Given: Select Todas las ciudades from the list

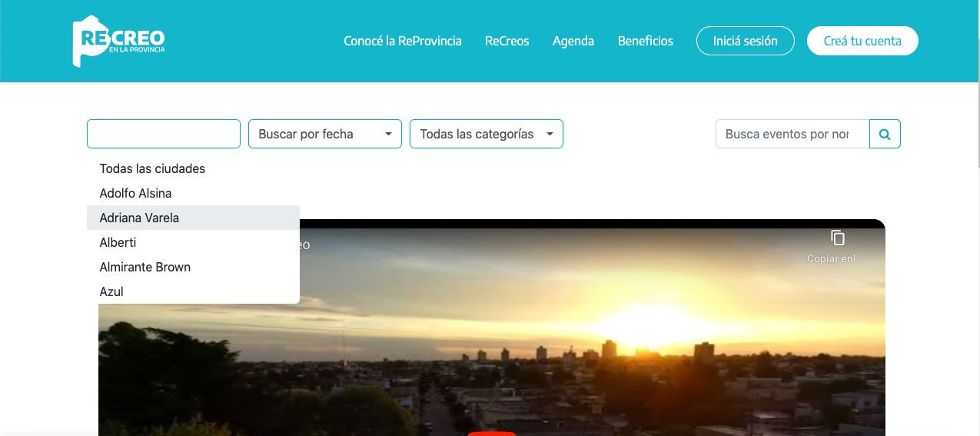Looking at the screenshot, I should coord(152,168).
